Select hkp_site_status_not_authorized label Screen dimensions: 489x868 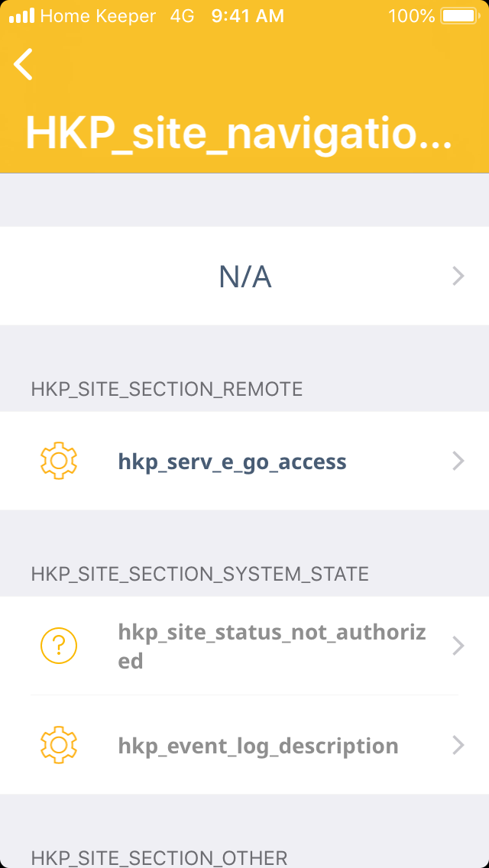272,646
